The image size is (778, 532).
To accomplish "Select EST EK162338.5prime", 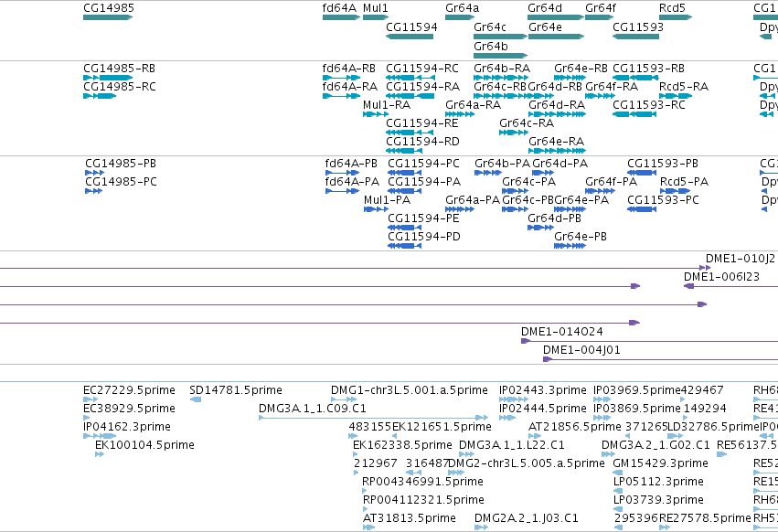I will coord(356,454).
